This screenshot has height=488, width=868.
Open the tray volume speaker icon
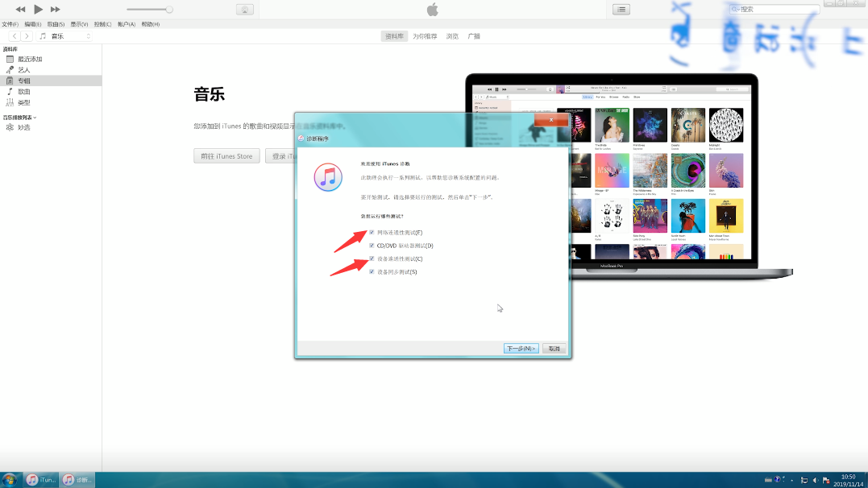[815, 480]
